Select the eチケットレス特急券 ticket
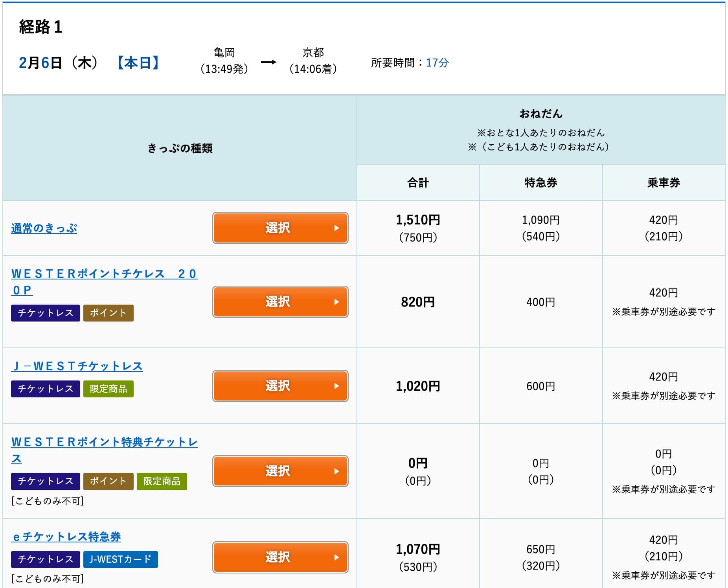 coord(280,557)
